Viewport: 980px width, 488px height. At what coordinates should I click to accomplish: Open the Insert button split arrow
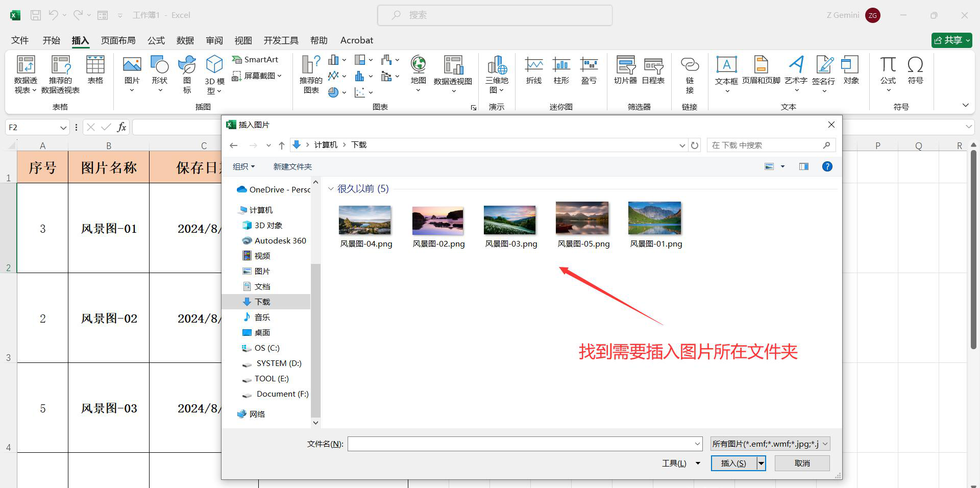pos(761,463)
